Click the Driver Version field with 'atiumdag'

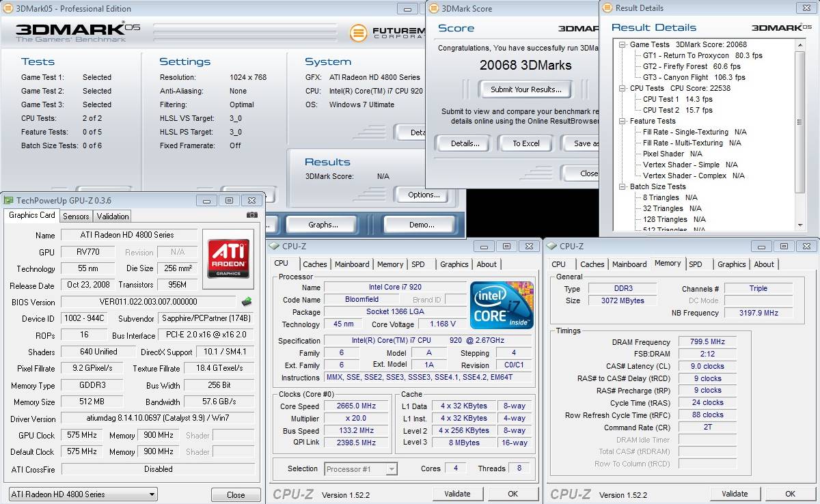[158, 418]
